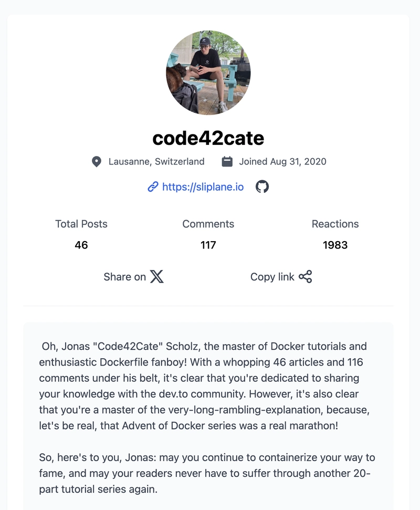Screen dimensions: 420x510
Task: Click the location pin icon
Action: point(97,161)
